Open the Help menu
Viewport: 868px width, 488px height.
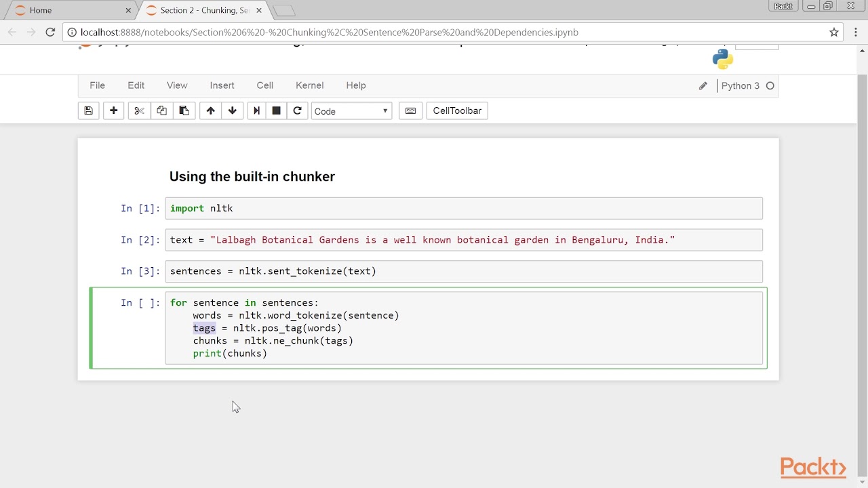click(x=356, y=85)
